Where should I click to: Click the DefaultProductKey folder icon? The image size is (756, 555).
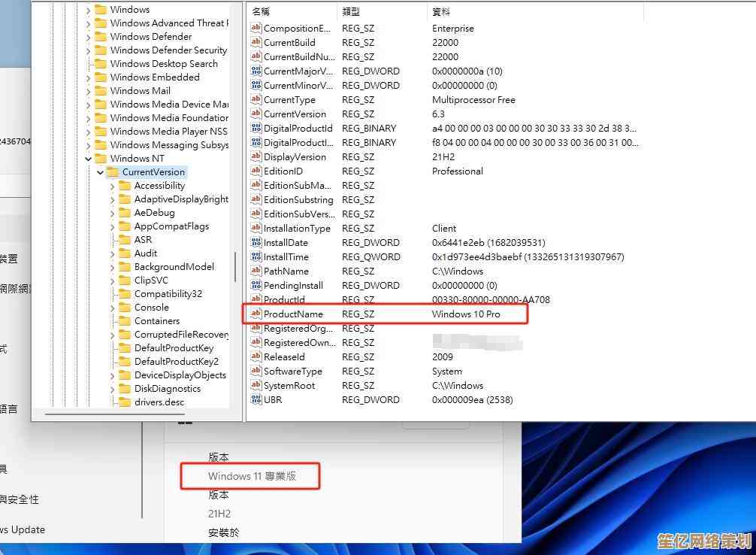click(x=125, y=348)
